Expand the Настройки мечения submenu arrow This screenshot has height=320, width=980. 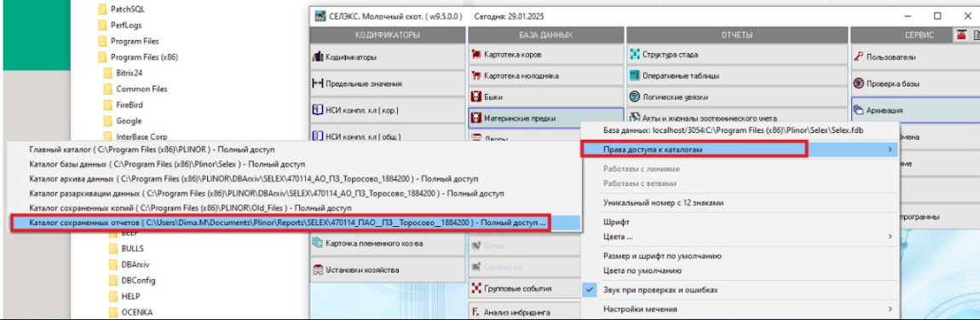click(890, 309)
